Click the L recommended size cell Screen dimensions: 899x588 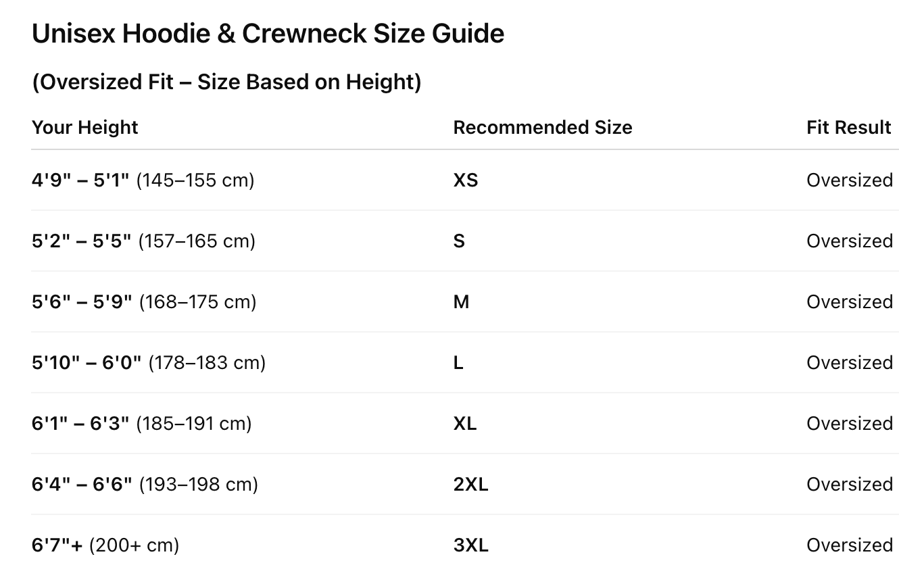click(458, 363)
